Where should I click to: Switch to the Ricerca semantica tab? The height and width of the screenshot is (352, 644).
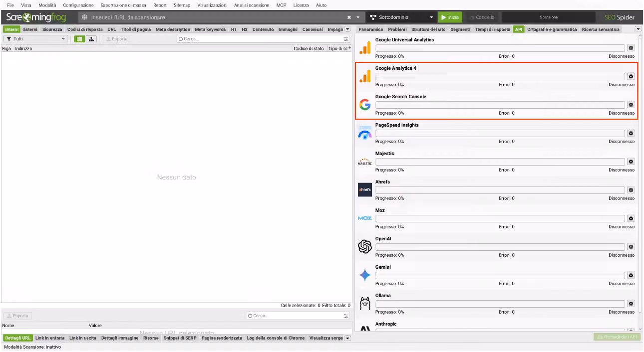[601, 29]
